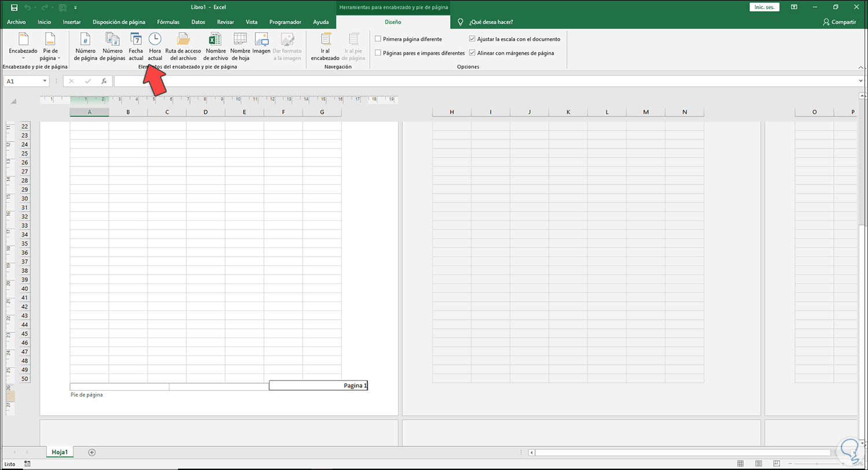
Task: Insert Número de páginas total element
Action: [x=112, y=47]
